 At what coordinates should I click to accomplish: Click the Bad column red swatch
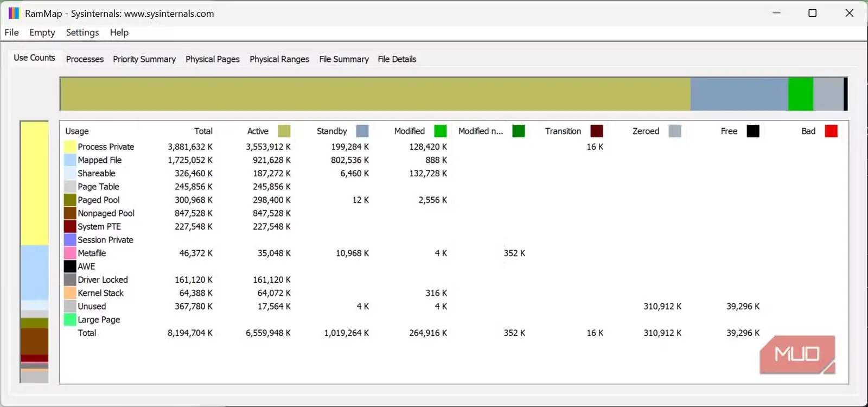[x=831, y=131]
